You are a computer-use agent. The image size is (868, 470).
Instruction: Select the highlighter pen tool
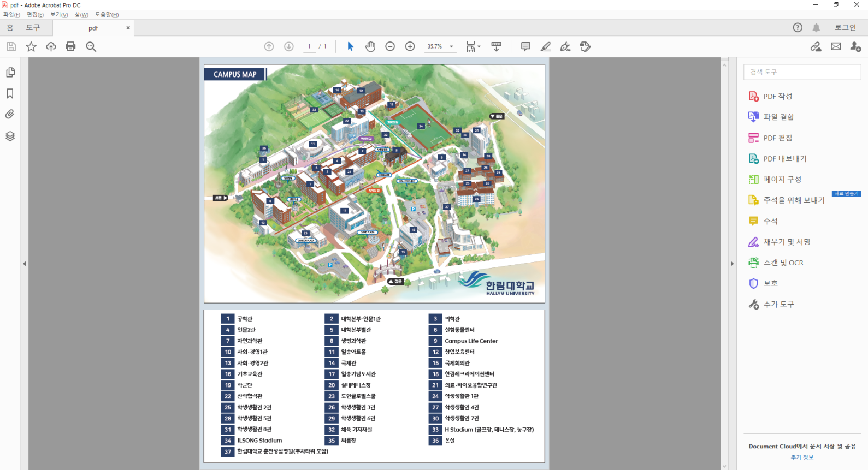point(546,47)
